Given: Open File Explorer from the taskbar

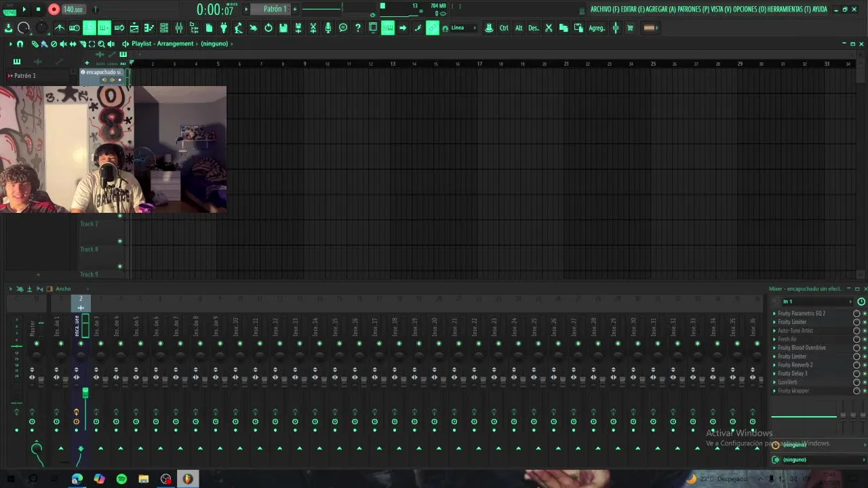Looking at the screenshot, I should tap(144, 479).
